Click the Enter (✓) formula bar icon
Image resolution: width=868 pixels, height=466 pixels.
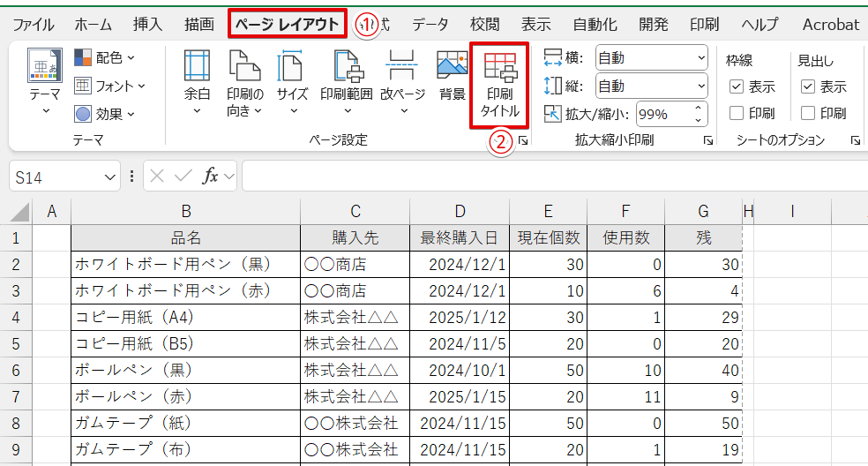click(x=183, y=177)
